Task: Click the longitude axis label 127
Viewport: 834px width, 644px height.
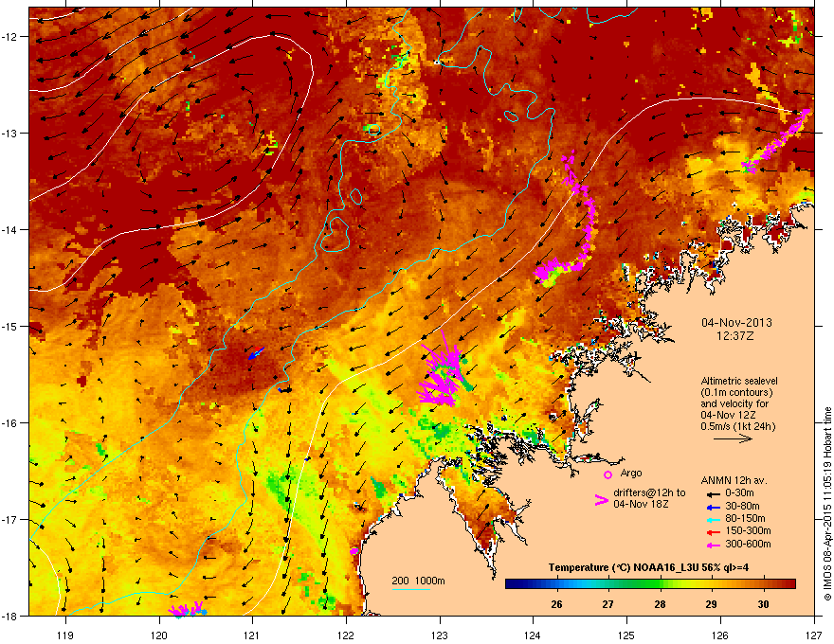Action: pos(813,635)
